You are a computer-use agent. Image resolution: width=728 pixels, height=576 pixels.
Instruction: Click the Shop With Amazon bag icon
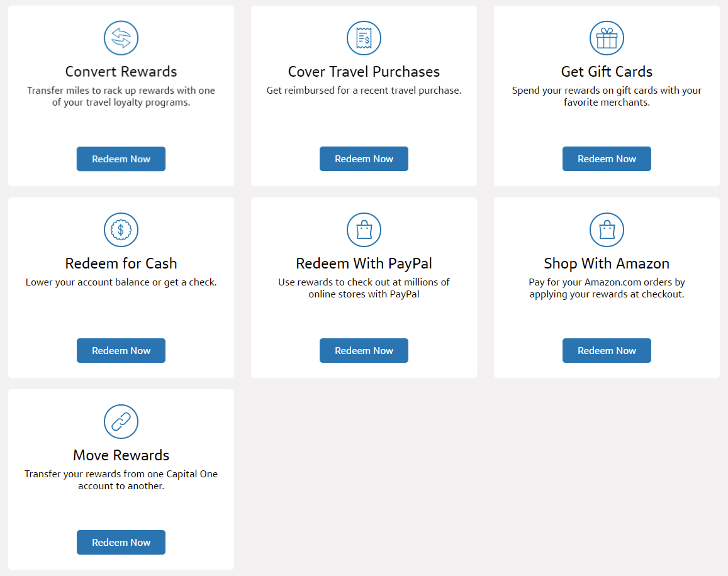point(607,230)
